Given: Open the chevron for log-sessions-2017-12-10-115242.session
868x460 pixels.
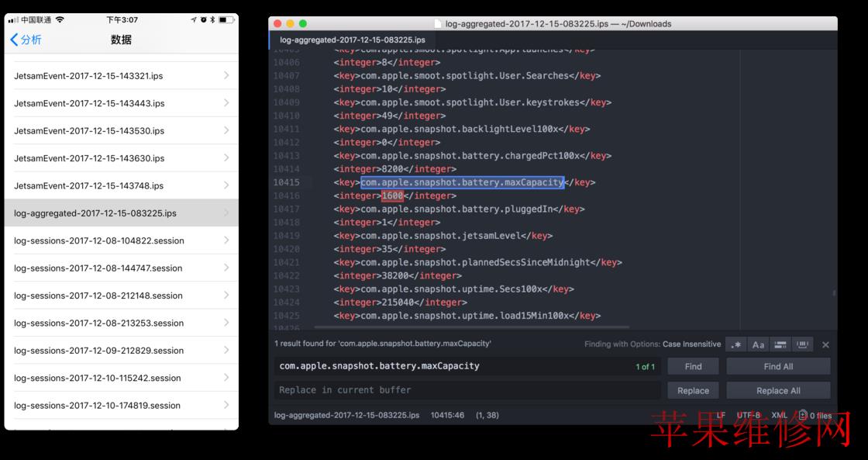Looking at the screenshot, I should click(x=226, y=378).
